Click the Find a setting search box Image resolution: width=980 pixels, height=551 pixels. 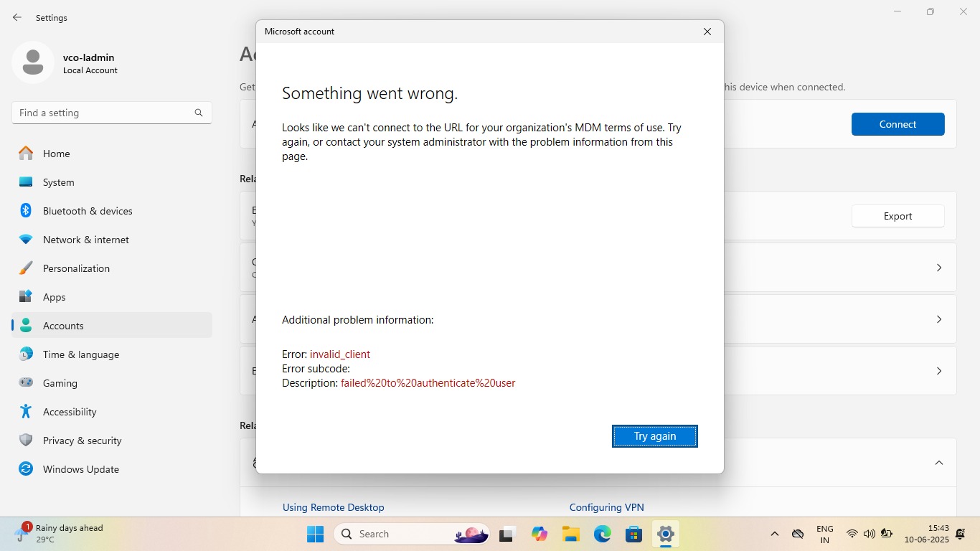pyautogui.click(x=112, y=113)
